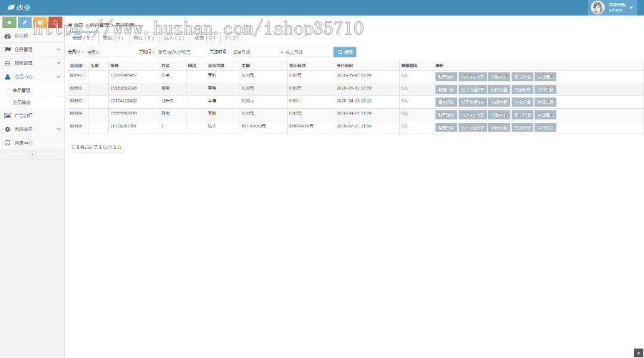Click 线下充值VIP button for member 88588

[x=473, y=128]
